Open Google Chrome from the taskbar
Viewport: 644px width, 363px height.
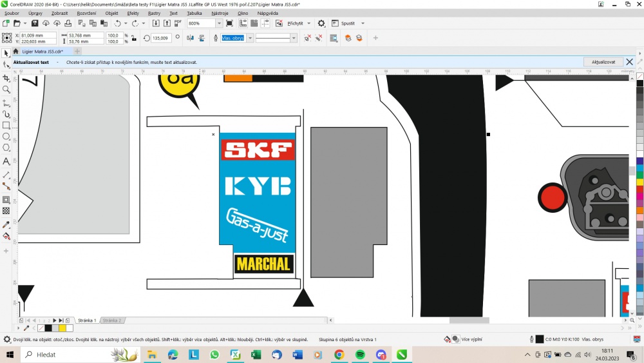point(339,355)
